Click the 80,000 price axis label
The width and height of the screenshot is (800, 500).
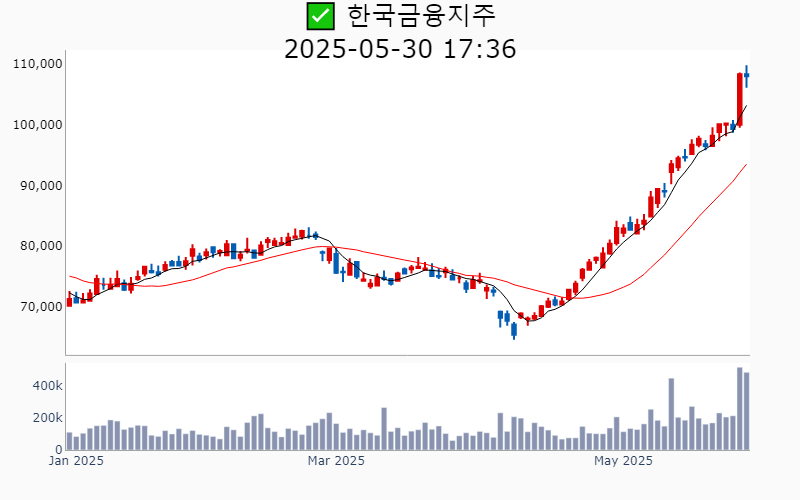pyautogui.click(x=41, y=245)
